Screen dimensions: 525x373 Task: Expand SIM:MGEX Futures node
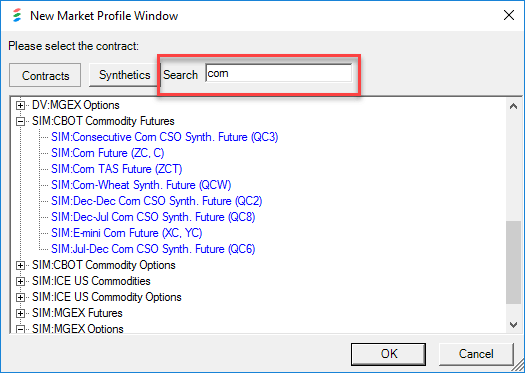click(x=20, y=313)
